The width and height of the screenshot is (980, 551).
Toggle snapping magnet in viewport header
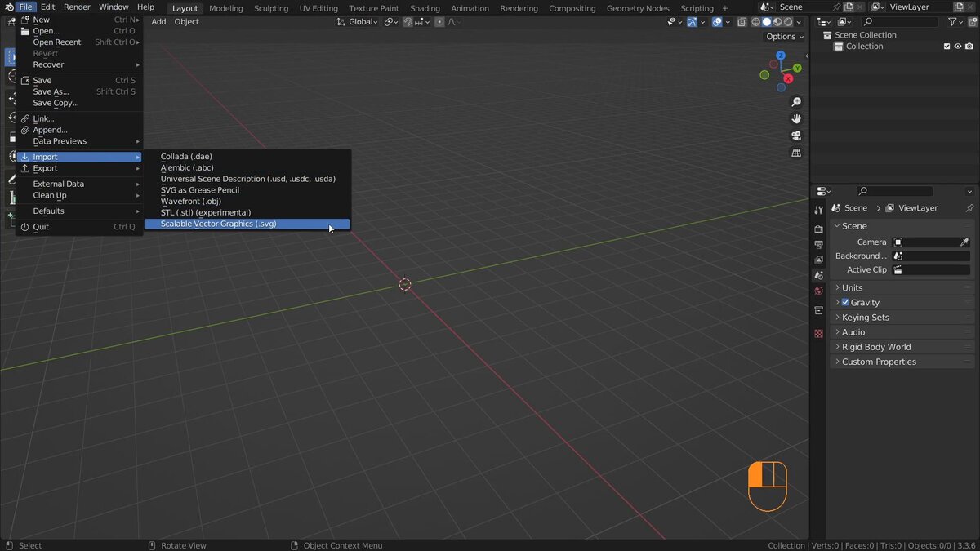(408, 22)
